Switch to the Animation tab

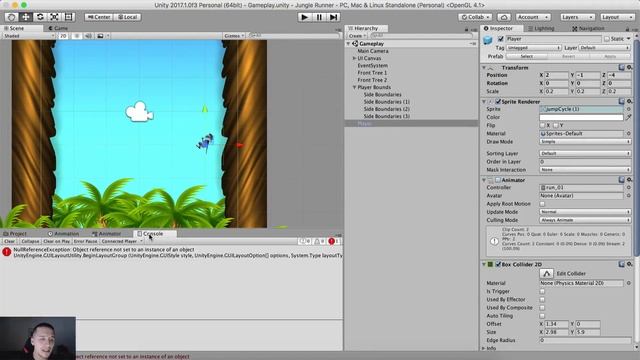coord(63,233)
